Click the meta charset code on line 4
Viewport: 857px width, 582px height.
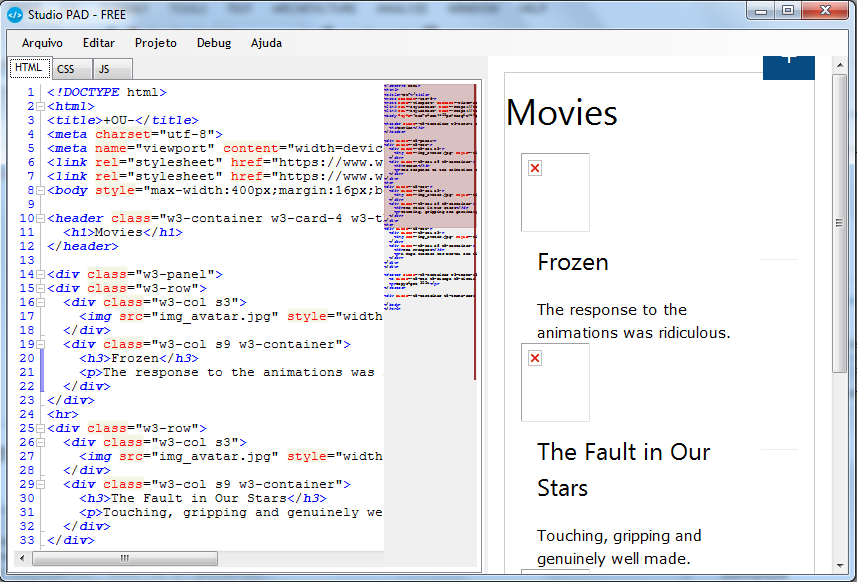coord(135,134)
